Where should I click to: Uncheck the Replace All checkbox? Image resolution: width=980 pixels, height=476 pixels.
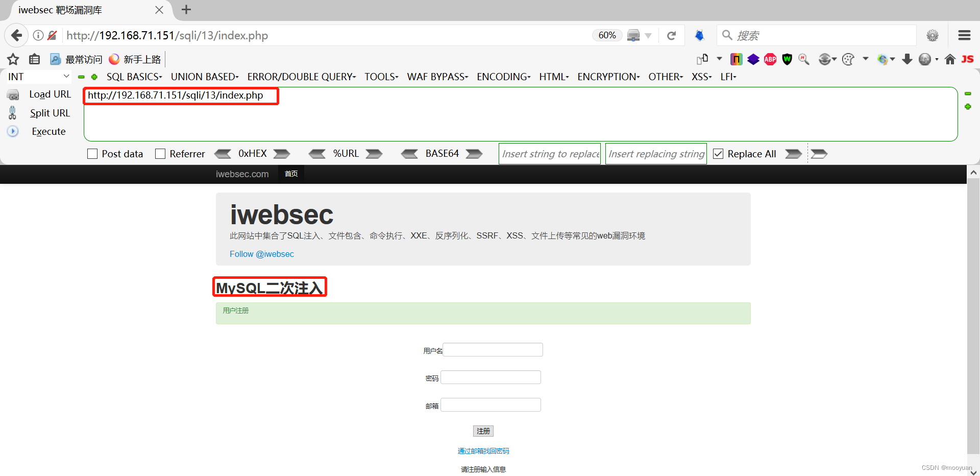click(x=718, y=154)
